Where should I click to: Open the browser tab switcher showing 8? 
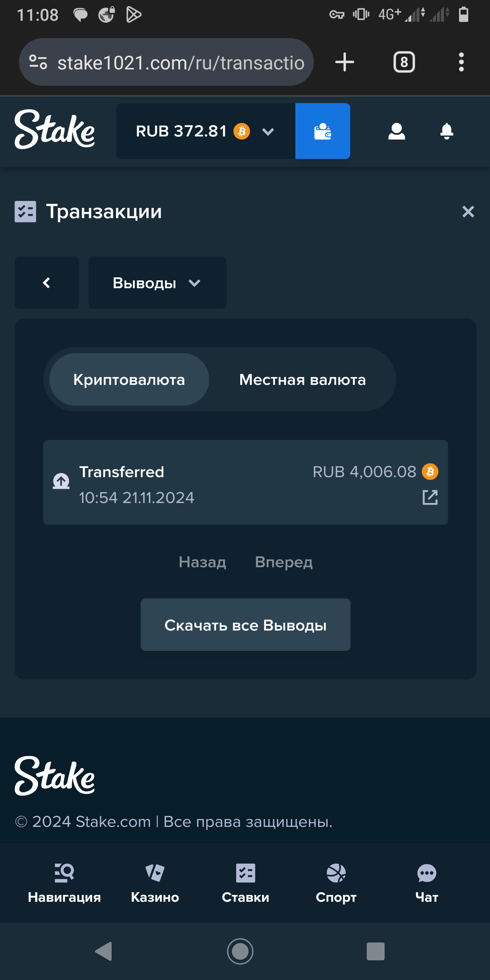tap(404, 62)
